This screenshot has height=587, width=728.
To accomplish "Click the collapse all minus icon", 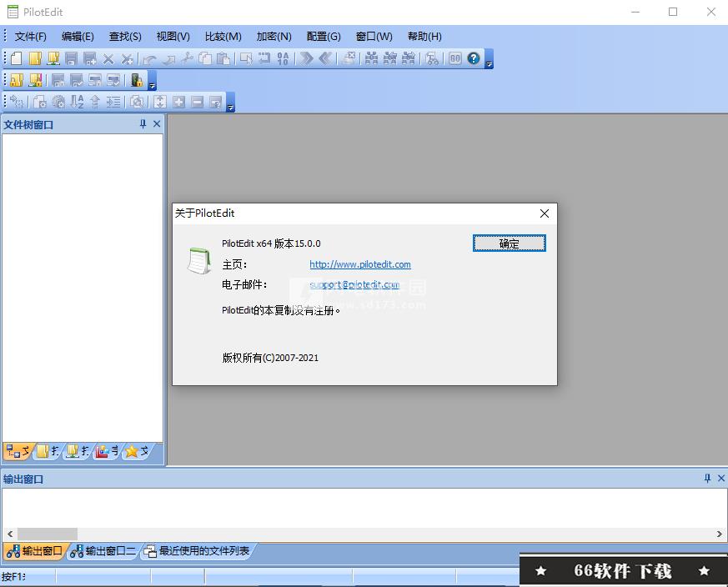I will pyautogui.click(x=198, y=102).
